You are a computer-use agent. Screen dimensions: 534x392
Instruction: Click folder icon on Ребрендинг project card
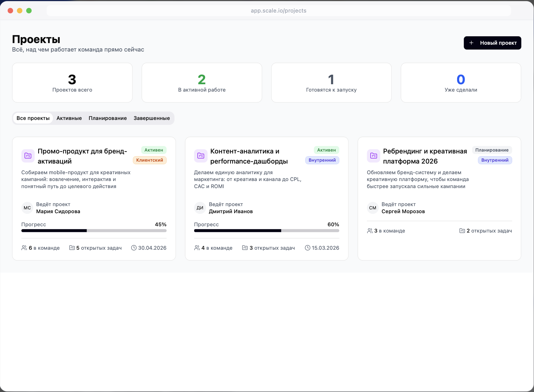373,156
